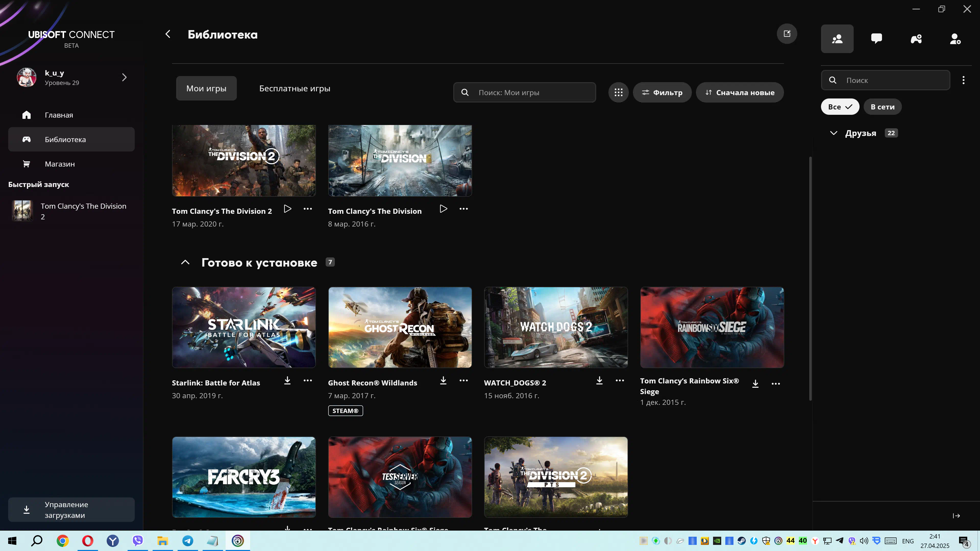Screen dimensions: 980x551
Task: Download WATCH_DOGS 2
Action: click(x=599, y=380)
